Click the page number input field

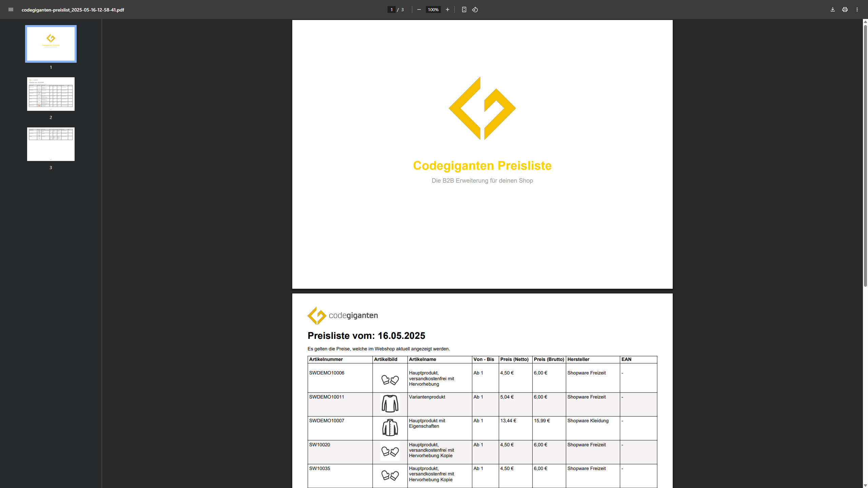(x=392, y=9)
